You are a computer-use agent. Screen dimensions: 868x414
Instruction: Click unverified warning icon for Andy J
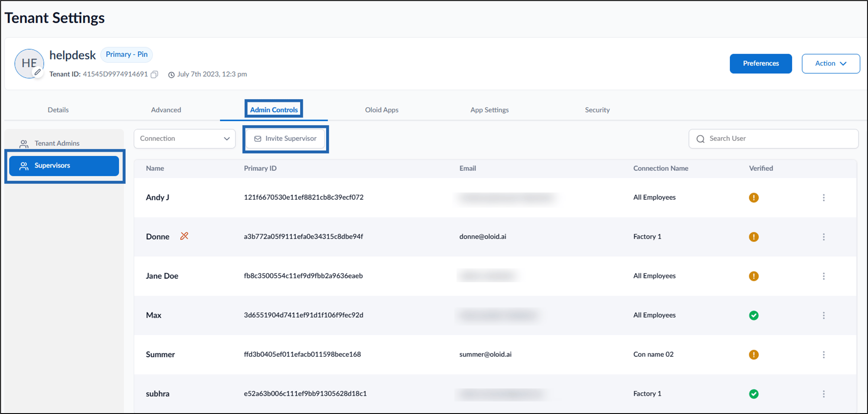(754, 198)
